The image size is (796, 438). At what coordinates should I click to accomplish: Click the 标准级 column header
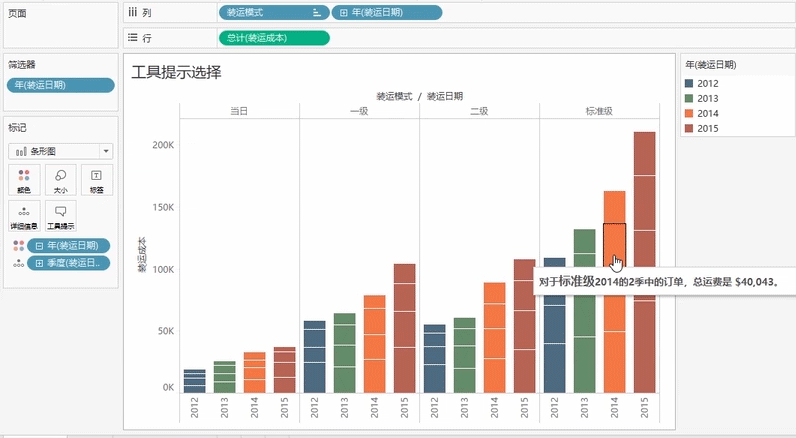(599, 110)
